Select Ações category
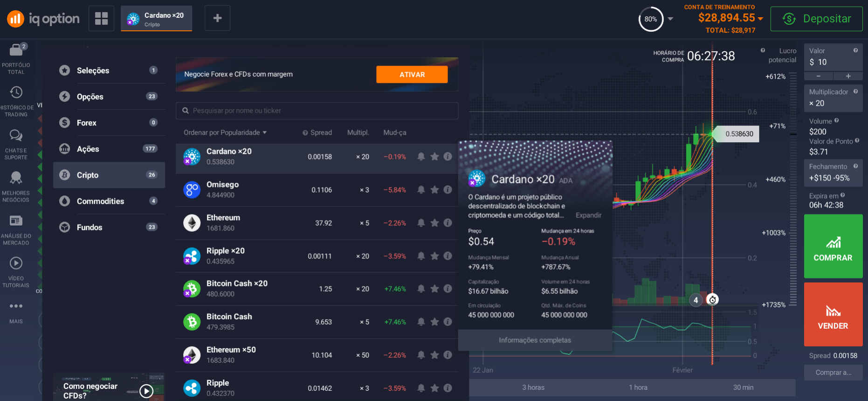 [x=109, y=149]
